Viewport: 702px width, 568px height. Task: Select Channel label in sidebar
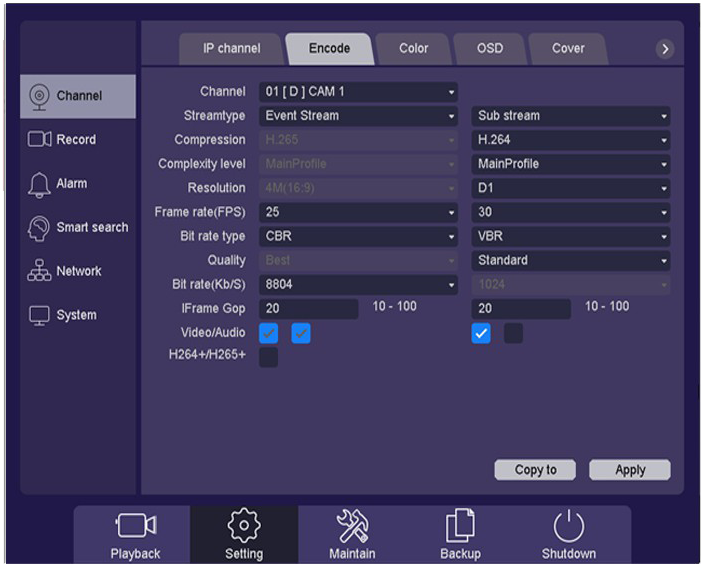pyautogui.click(x=79, y=96)
